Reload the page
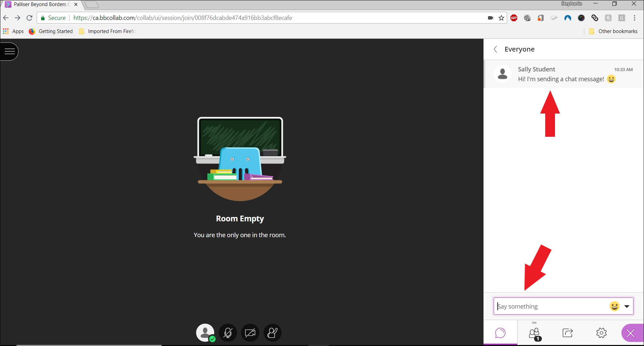This screenshot has width=644, height=346. pos(30,18)
